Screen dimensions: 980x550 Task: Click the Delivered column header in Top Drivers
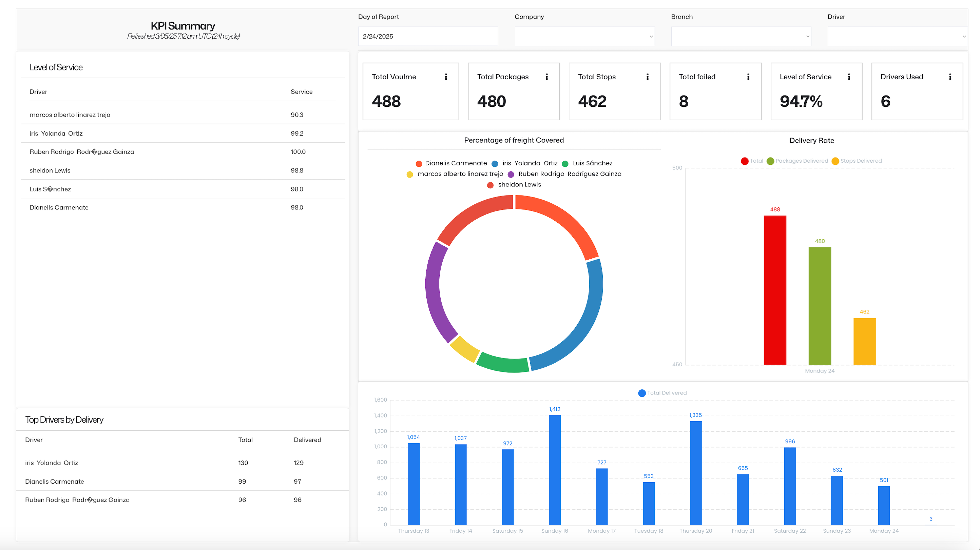[307, 440]
